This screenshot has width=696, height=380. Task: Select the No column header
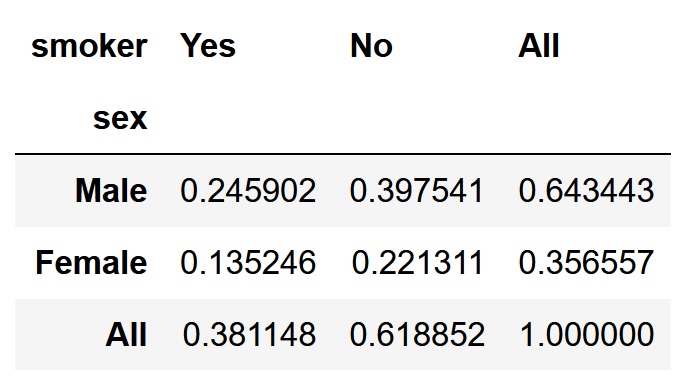[x=372, y=46]
